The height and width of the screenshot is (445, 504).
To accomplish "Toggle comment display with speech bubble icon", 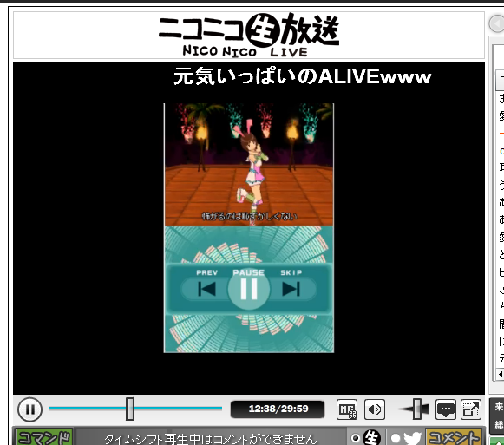I will (x=446, y=409).
